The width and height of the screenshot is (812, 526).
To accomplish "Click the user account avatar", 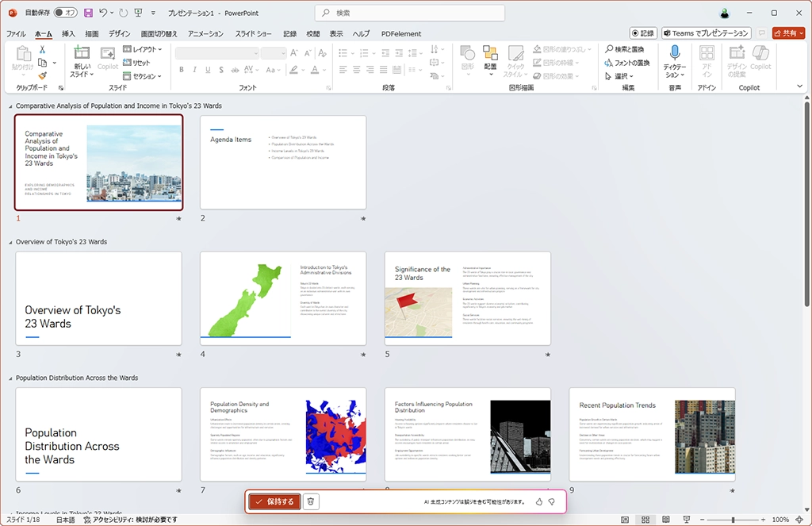I will pyautogui.click(x=725, y=13).
